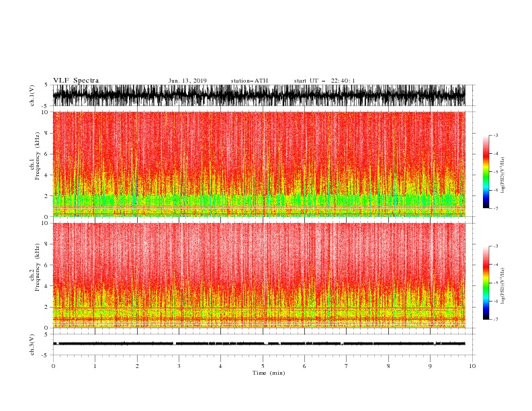Click the ch.1 spectrogram color scale bar
Screen dimensions: 532x411
[486, 172]
